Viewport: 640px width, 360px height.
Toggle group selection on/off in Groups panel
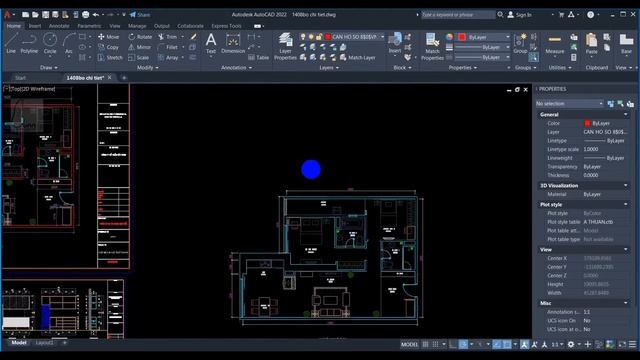[x=533, y=58]
